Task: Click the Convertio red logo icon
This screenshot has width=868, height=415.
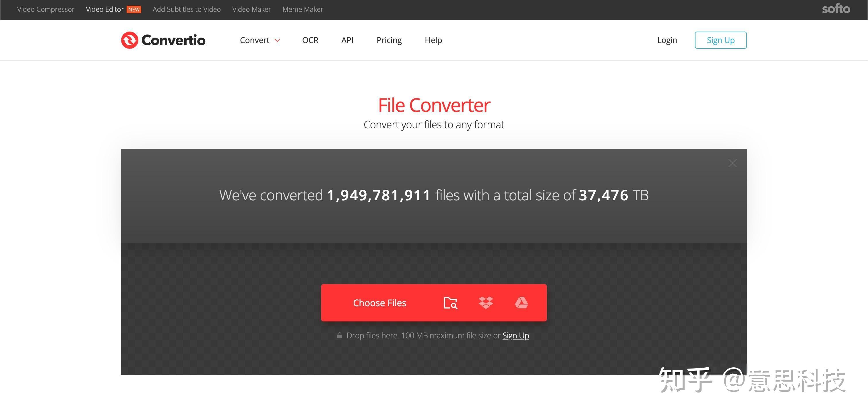Action: (129, 40)
